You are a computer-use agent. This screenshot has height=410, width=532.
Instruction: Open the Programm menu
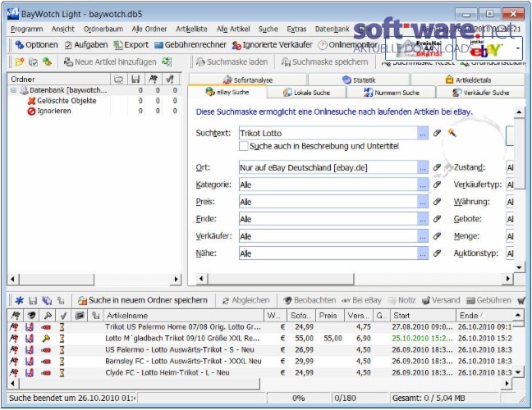[x=27, y=30]
